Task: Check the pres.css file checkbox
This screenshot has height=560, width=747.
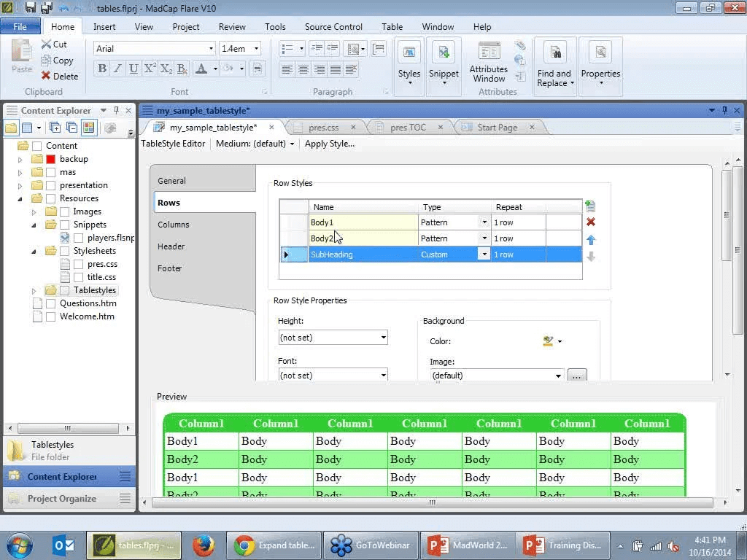Action: (79, 264)
